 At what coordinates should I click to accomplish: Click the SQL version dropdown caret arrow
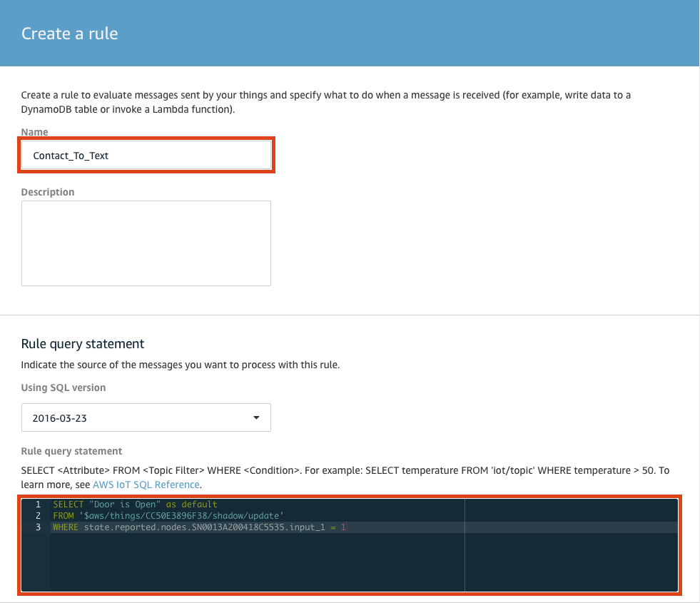pyautogui.click(x=256, y=417)
